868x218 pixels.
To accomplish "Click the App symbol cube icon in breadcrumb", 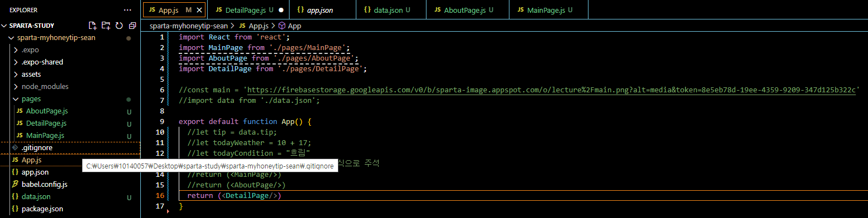I will (x=282, y=26).
